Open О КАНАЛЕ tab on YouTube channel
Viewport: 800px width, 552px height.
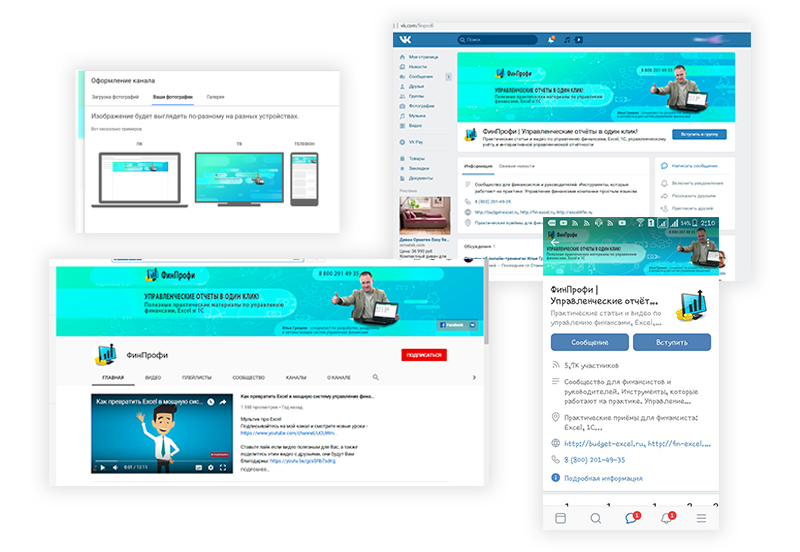coord(339,378)
